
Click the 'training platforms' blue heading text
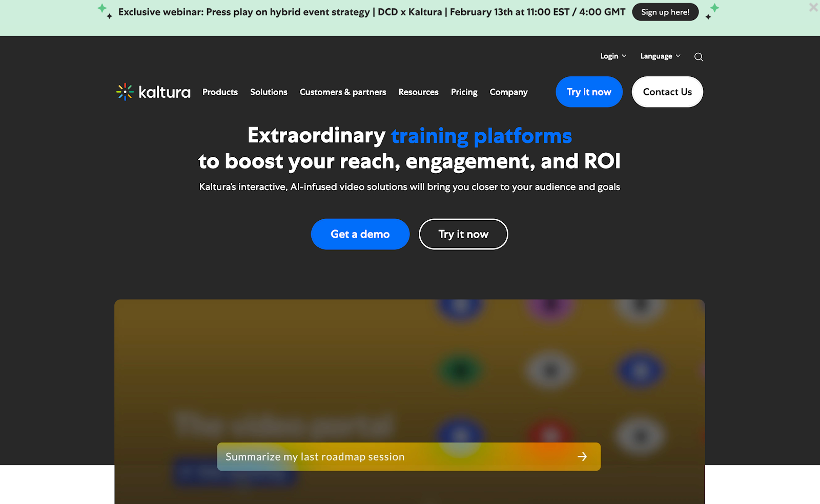pyautogui.click(x=481, y=136)
